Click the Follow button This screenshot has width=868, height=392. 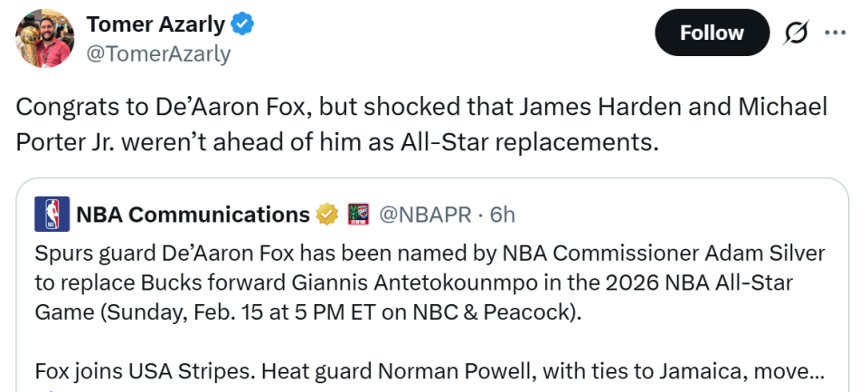click(712, 33)
